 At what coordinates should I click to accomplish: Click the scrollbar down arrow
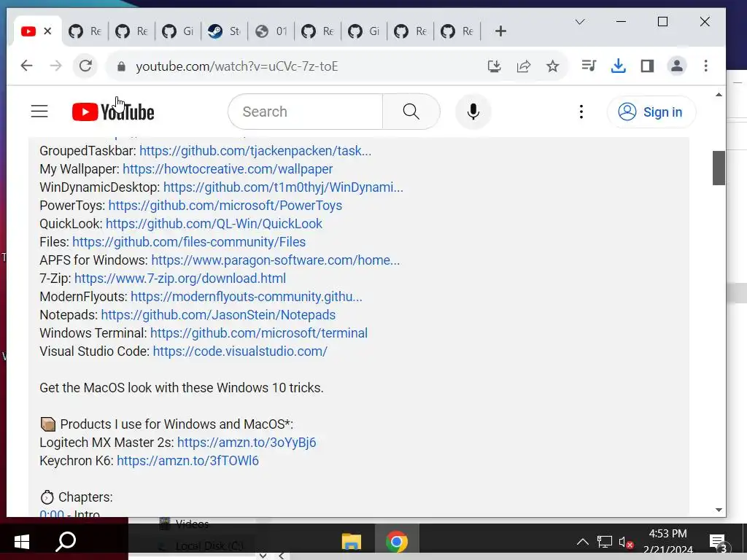click(719, 510)
